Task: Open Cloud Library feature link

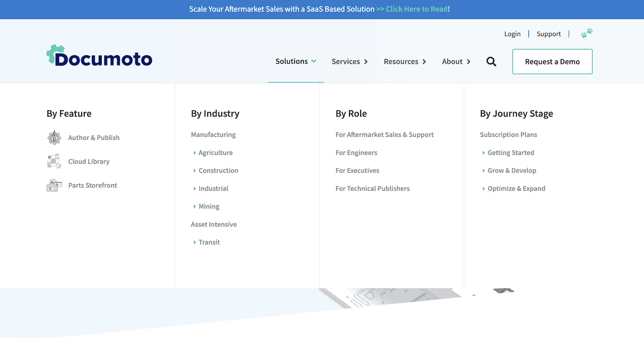Action: (89, 161)
